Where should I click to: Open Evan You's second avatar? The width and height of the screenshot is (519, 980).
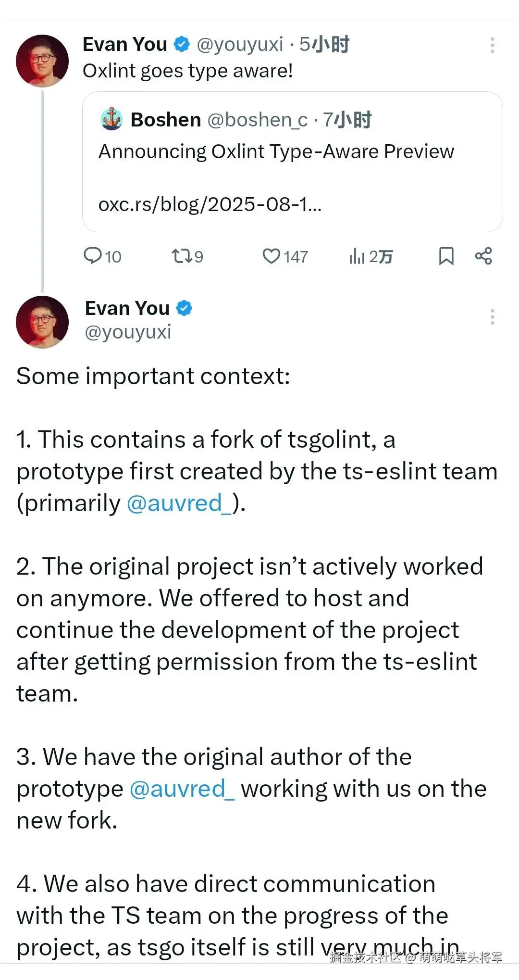(x=42, y=322)
